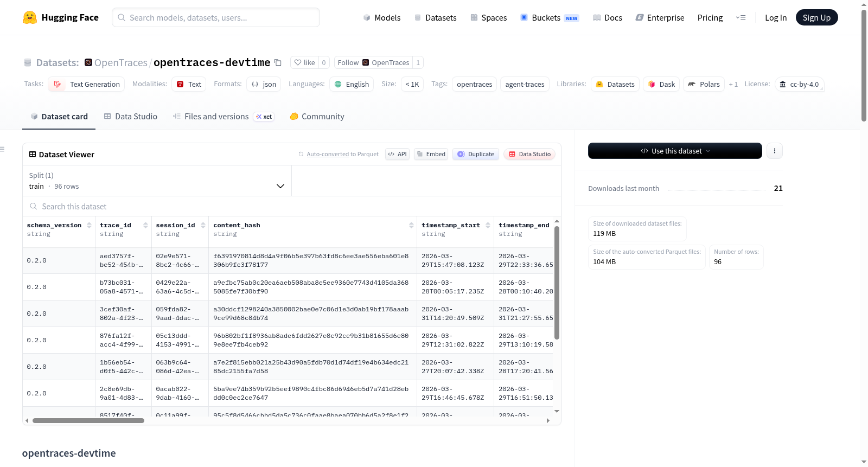Open the three-dot options menu beside Use this dataset
Image resolution: width=868 pixels, height=467 pixels.
coord(775,151)
